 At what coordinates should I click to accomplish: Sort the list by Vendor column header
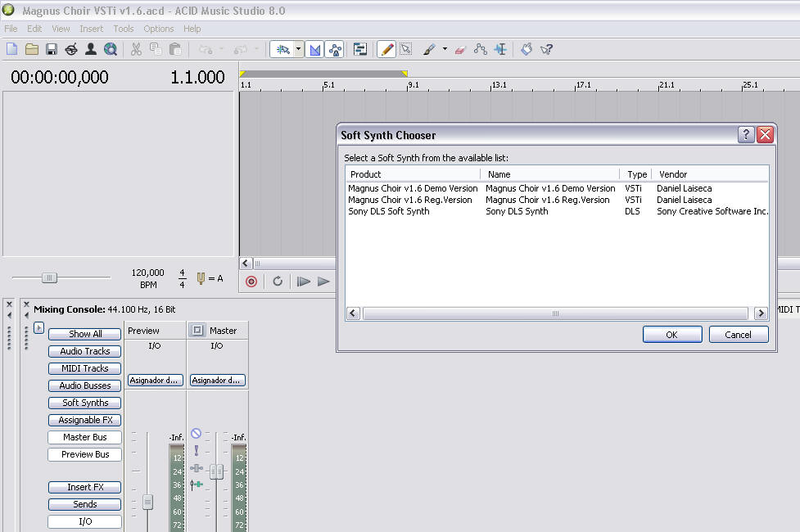(710, 174)
